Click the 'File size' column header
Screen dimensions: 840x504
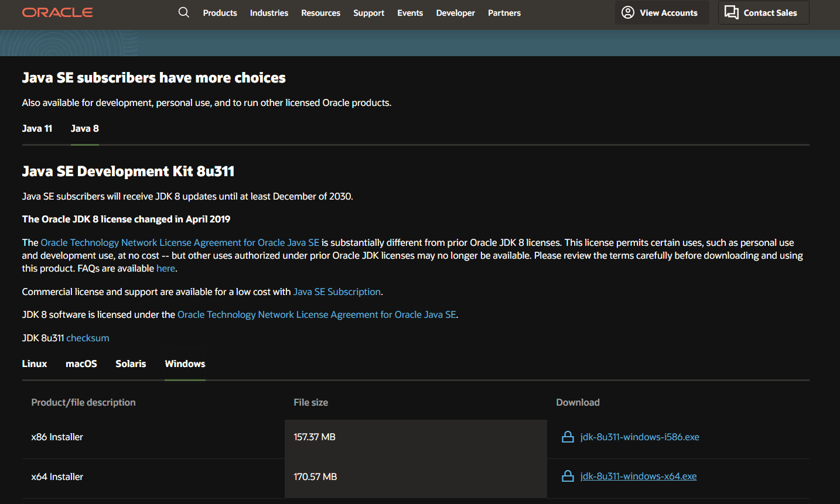tap(311, 402)
